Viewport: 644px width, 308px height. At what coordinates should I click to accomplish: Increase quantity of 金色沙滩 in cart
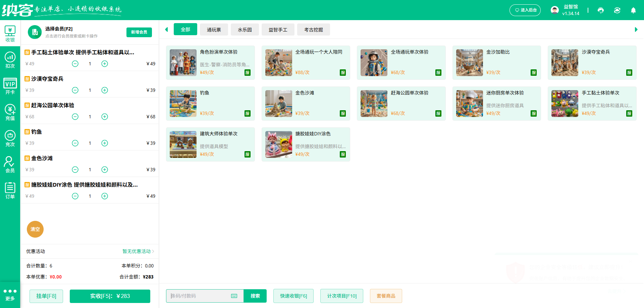[x=105, y=170]
